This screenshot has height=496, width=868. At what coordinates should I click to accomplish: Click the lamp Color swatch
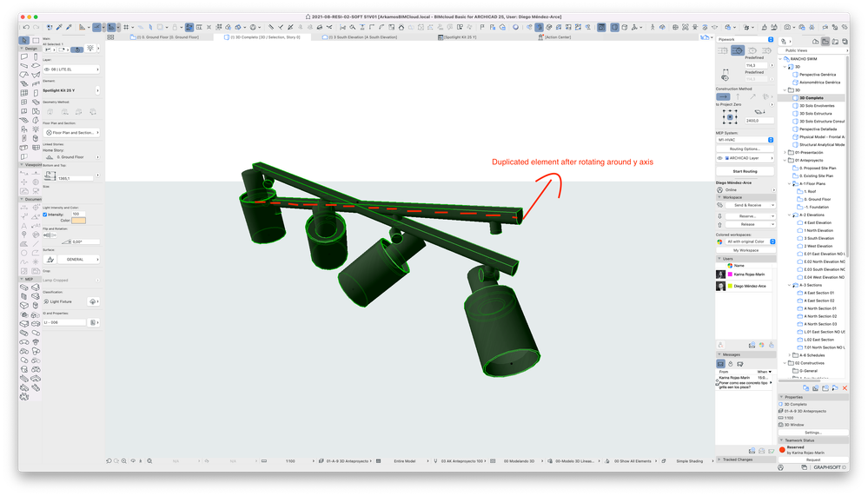point(78,221)
